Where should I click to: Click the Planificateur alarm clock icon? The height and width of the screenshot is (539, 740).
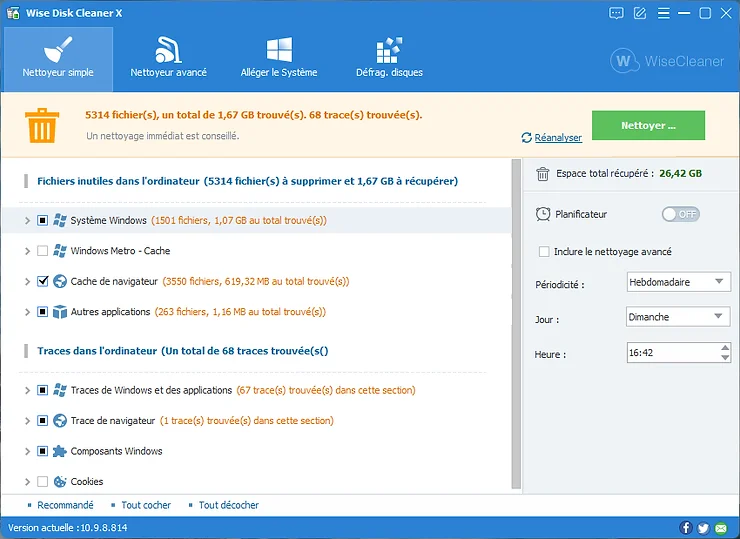pos(543,214)
